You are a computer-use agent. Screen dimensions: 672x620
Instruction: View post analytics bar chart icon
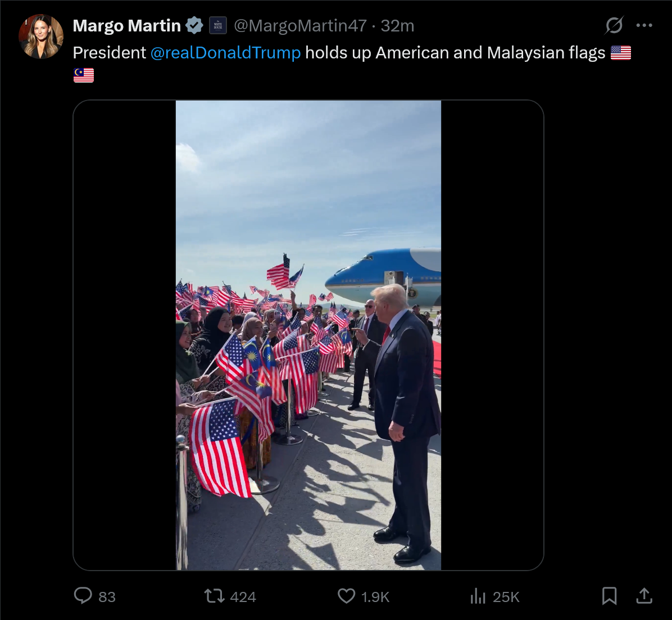point(478,596)
